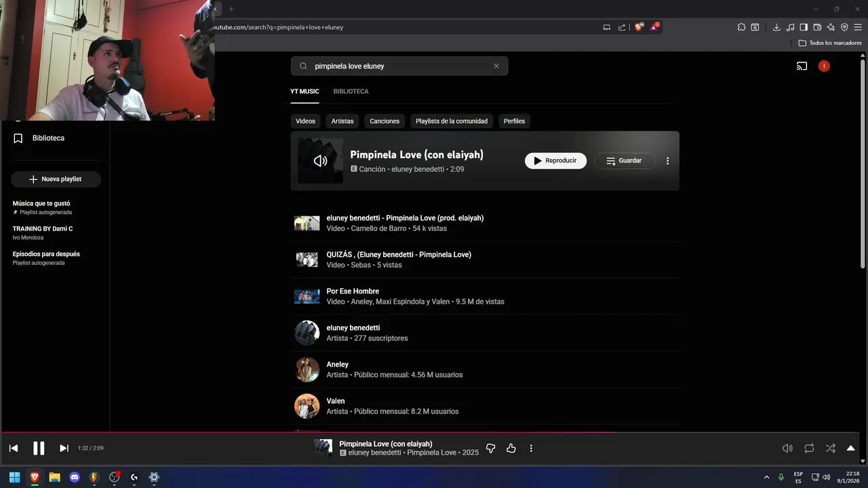Click the Nueva playlist button
This screenshot has width=868, height=488.
(x=56, y=179)
